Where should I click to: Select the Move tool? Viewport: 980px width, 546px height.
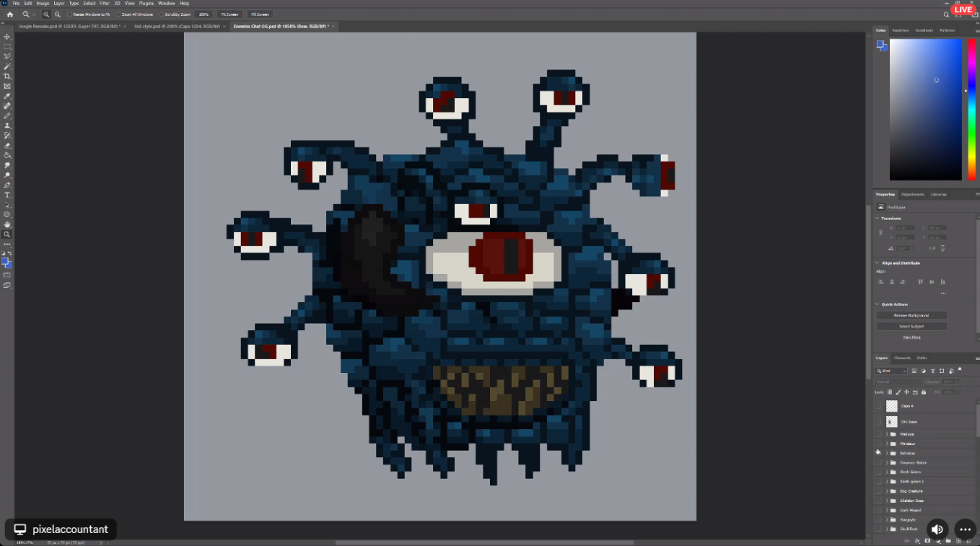tap(7, 37)
